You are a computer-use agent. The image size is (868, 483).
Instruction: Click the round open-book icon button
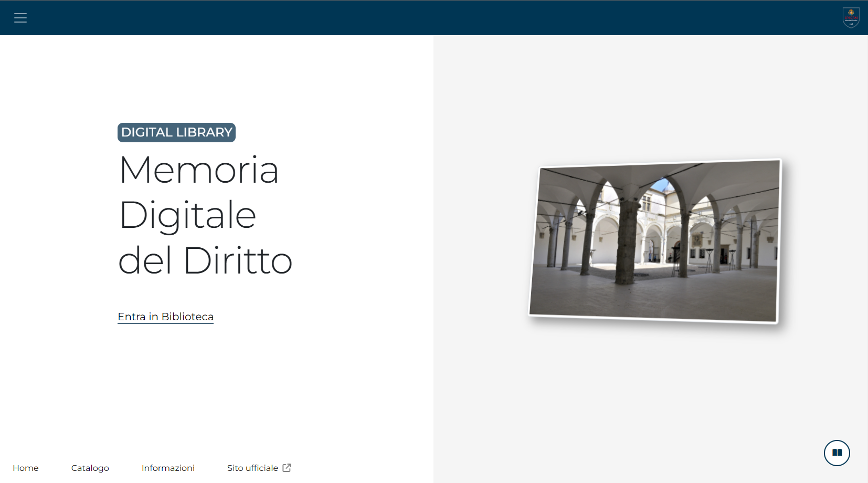pos(837,453)
